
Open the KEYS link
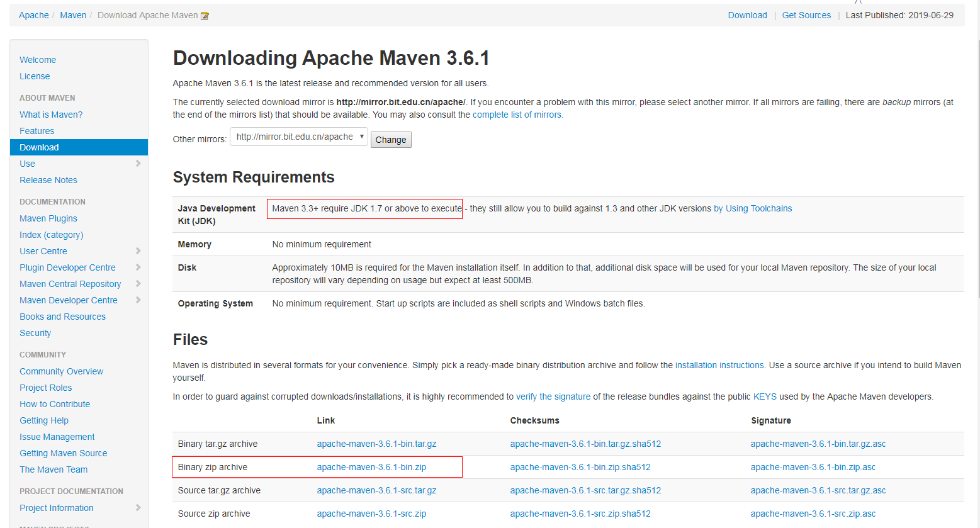coord(765,396)
